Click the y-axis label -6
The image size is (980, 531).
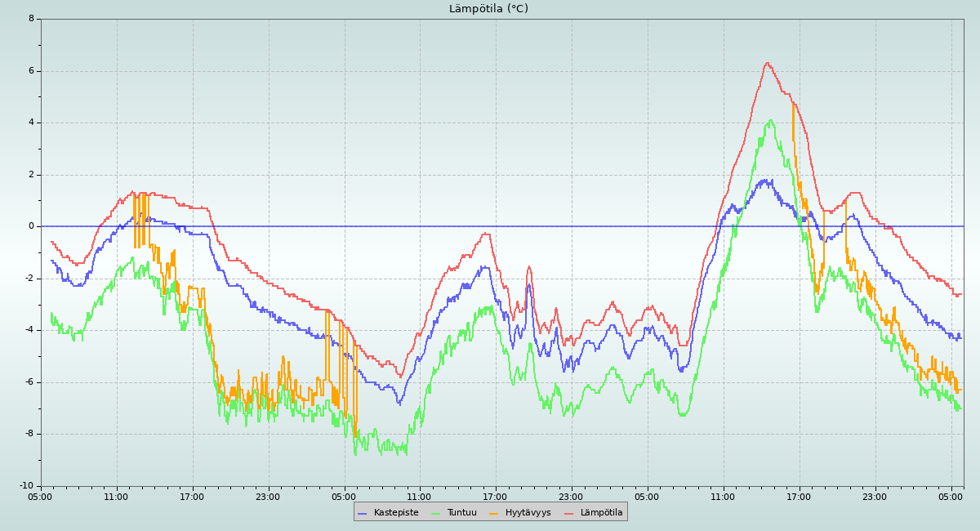pyautogui.click(x=29, y=382)
